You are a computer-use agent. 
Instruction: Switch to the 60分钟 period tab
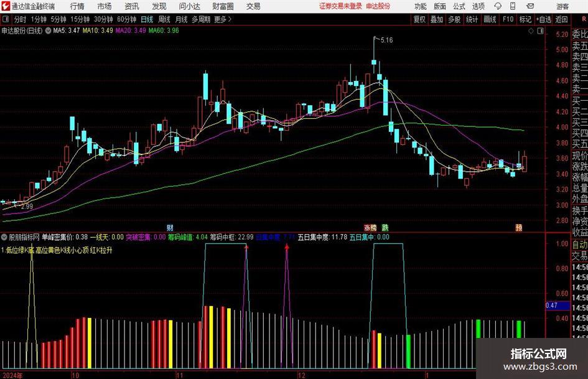(x=126, y=19)
